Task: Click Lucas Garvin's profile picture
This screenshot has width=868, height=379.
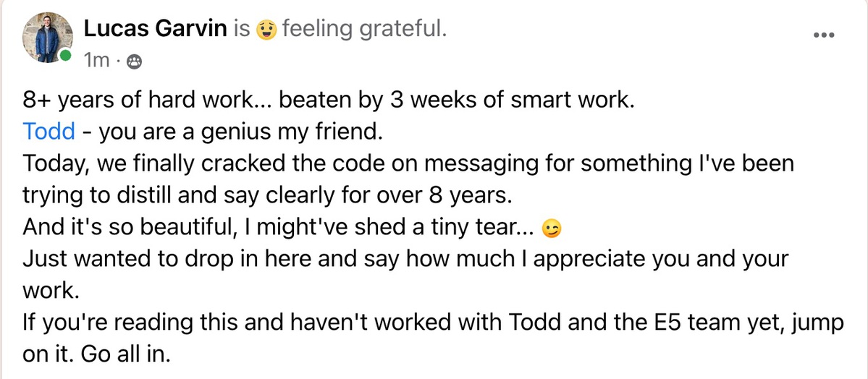Action: coord(48,38)
